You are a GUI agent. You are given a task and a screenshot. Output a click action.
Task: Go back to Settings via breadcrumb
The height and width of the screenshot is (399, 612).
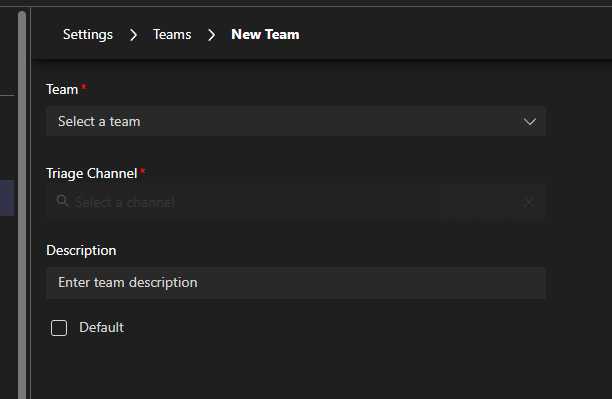pos(88,34)
